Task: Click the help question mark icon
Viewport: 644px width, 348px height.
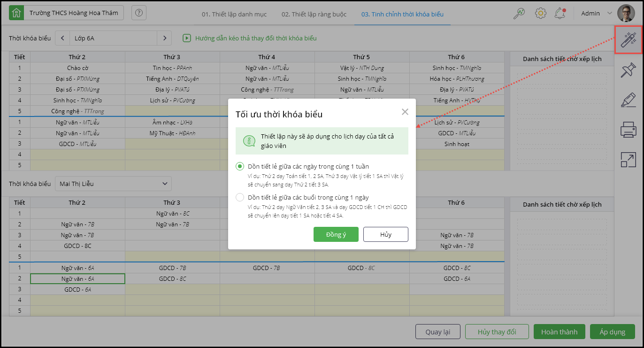Action: click(138, 13)
